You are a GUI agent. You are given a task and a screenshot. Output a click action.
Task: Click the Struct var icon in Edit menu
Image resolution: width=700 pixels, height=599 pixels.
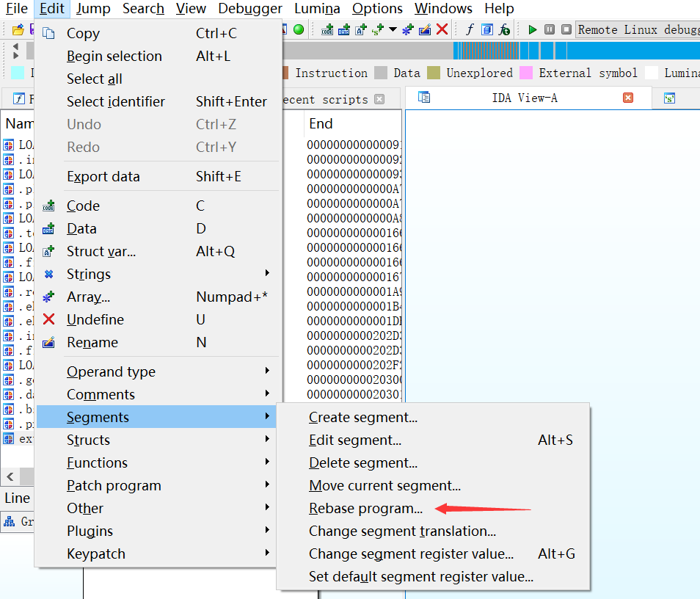pos(48,252)
